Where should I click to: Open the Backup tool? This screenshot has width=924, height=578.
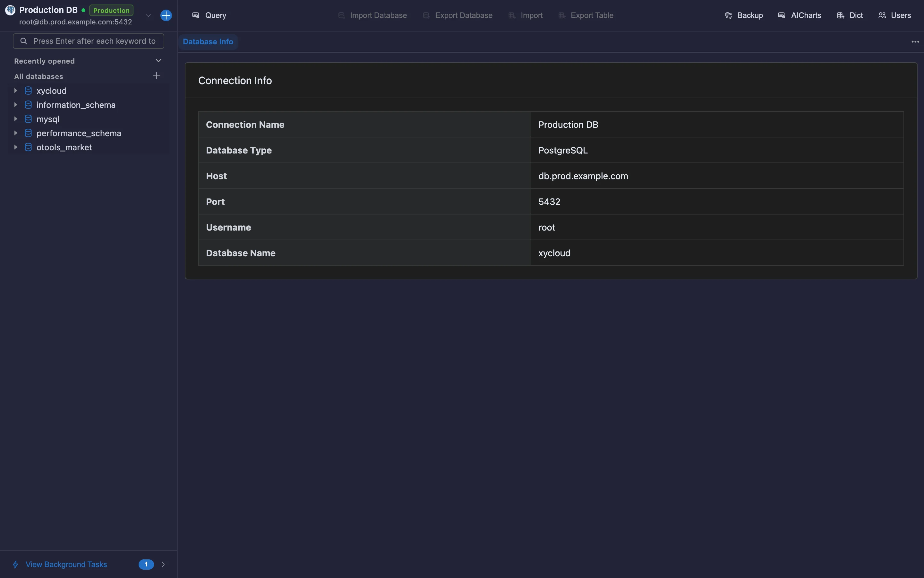[744, 15]
